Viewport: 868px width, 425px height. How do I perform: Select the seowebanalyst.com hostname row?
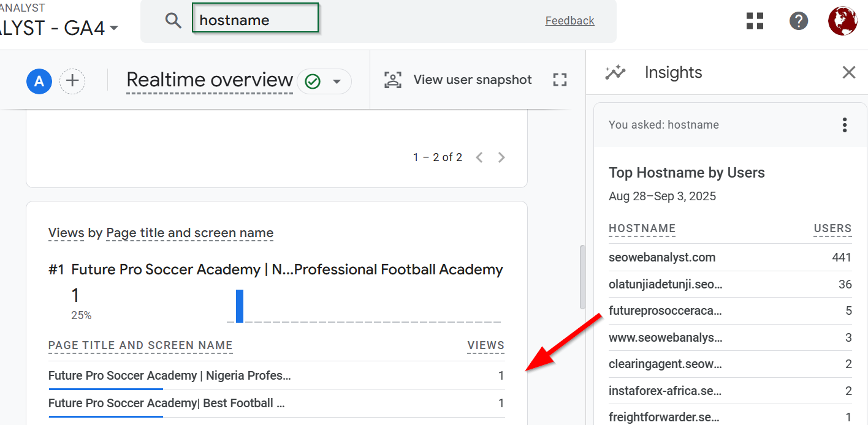(730, 257)
